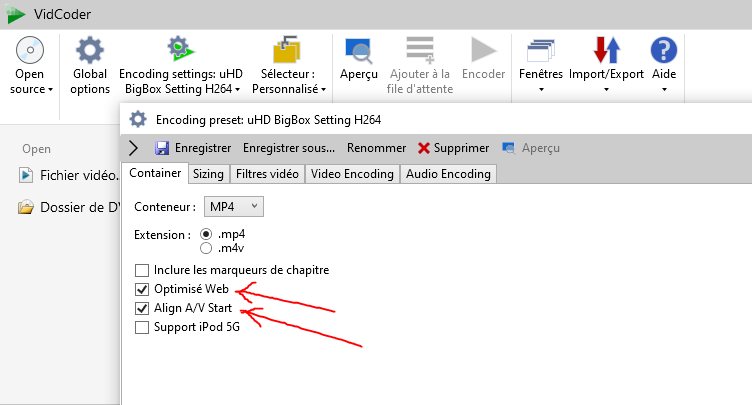Open the Conteneur MP4 dropdown

(234, 207)
